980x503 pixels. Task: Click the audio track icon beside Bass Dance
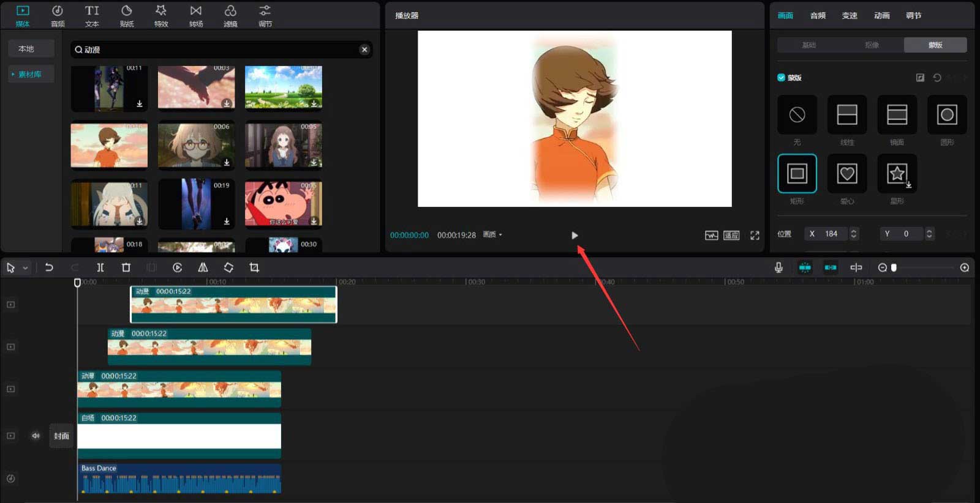click(10, 479)
